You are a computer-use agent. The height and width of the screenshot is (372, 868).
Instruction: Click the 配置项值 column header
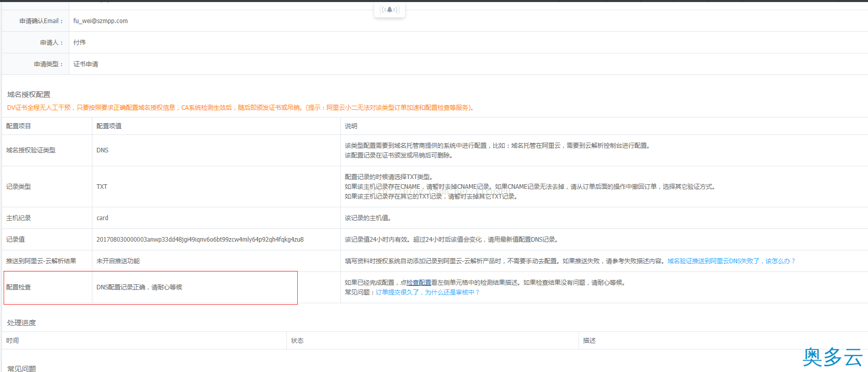click(109, 126)
